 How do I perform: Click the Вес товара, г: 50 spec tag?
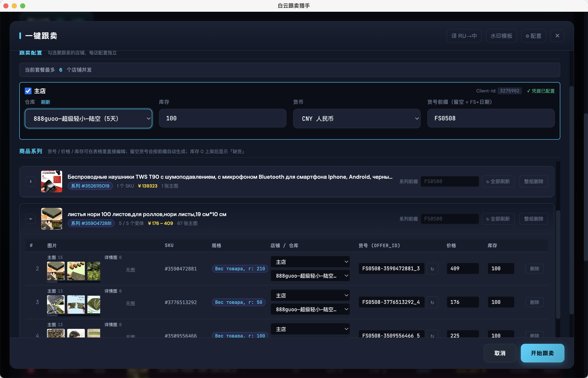coord(239,302)
